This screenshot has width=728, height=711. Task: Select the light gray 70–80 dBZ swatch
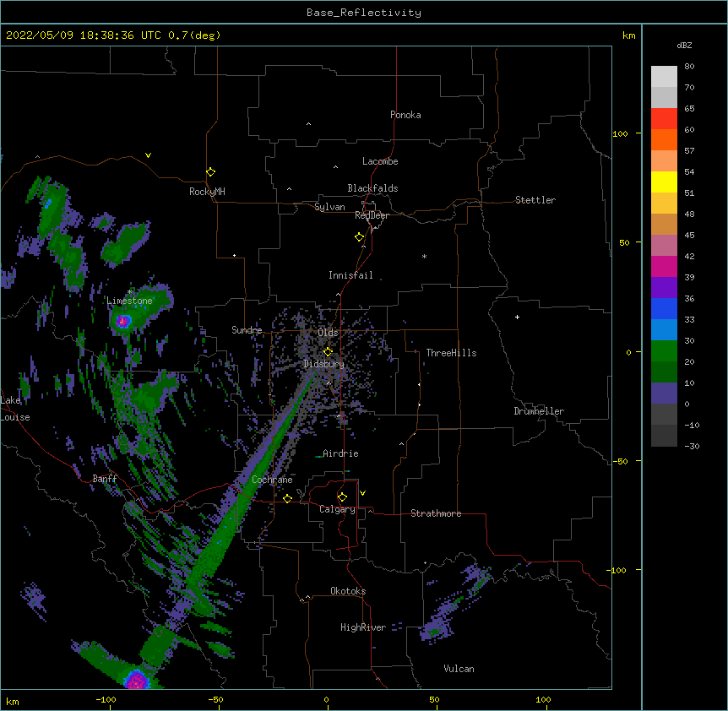click(x=664, y=77)
